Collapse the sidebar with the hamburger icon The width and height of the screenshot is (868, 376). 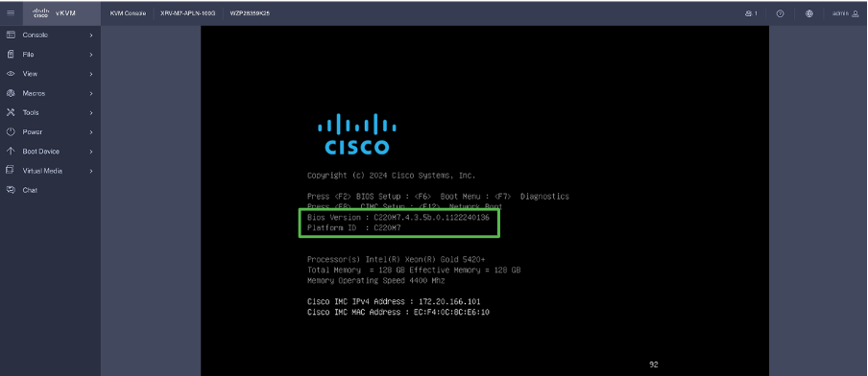click(x=11, y=12)
